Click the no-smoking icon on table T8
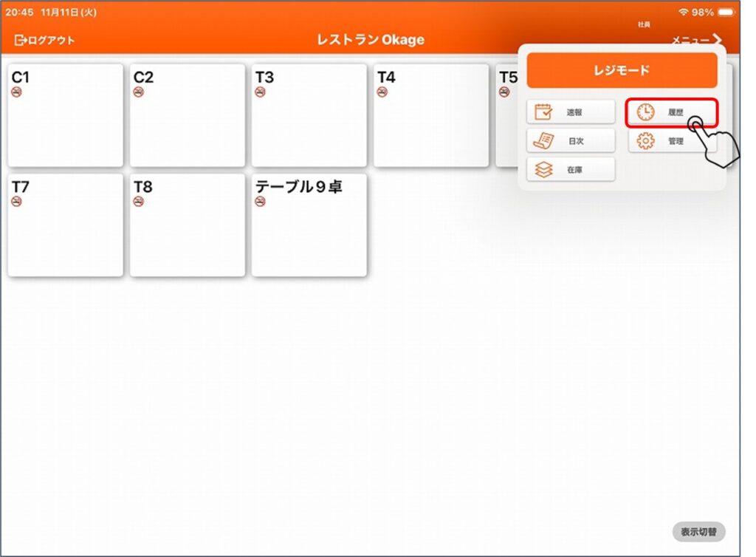This screenshot has height=557, width=756. (x=138, y=202)
